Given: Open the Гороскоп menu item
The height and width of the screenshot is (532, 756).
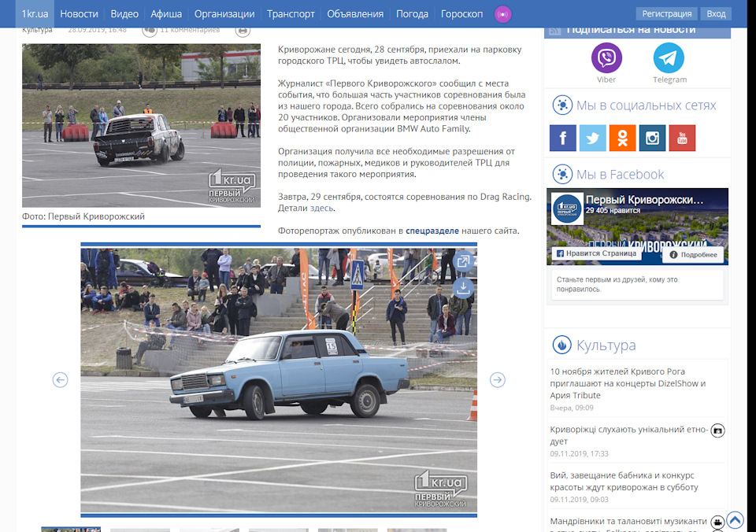Looking at the screenshot, I should [x=462, y=14].
